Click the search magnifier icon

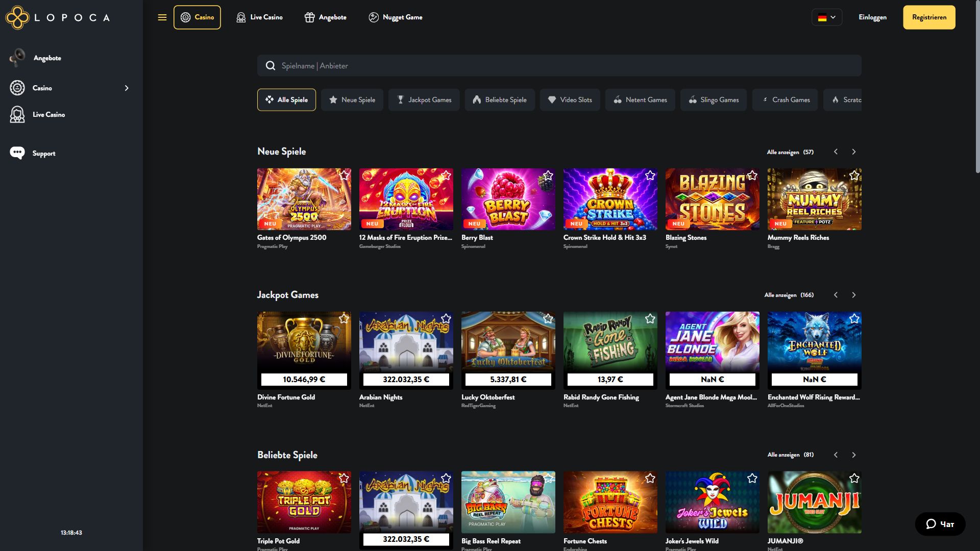[271, 65]
